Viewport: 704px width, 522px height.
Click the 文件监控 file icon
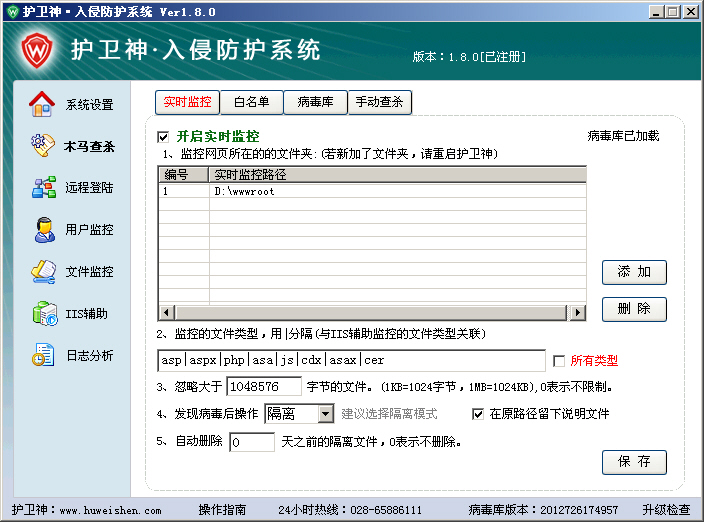click(44, 272)
